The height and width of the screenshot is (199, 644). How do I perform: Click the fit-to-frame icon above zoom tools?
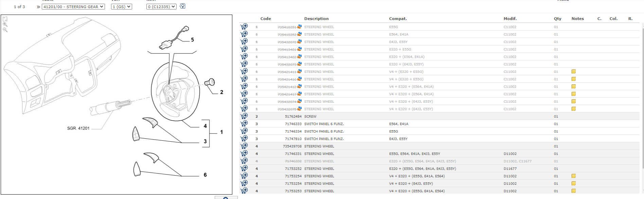[5, 19]
